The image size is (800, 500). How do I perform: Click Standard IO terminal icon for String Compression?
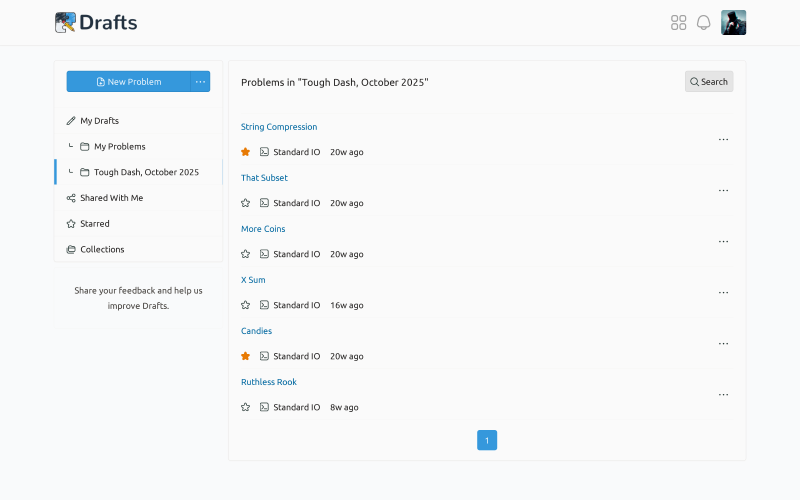point(264,152)
